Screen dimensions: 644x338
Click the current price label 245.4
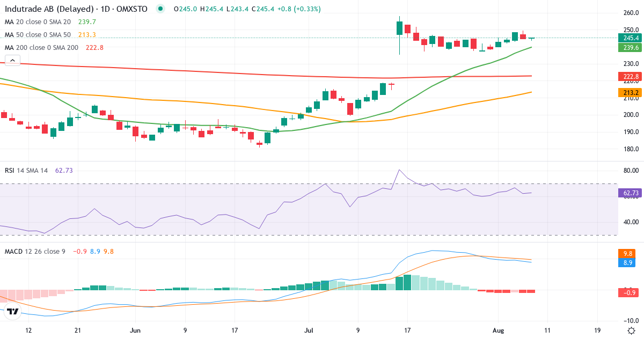(631, 38)
